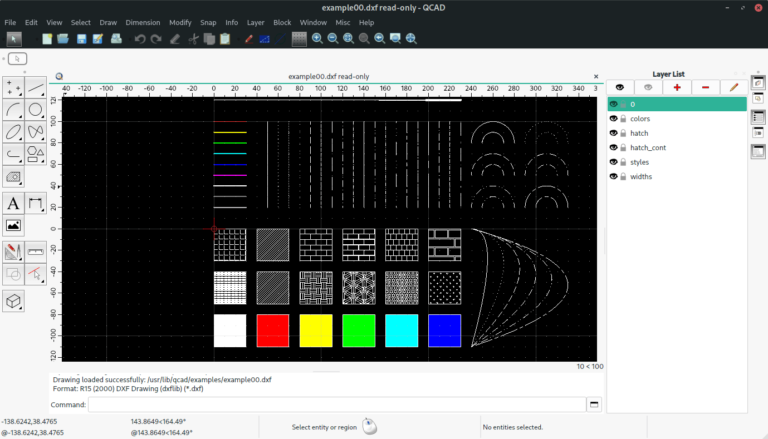The height and width of the screenshot is (439, 768).
Task: Choose the Circle tool in the left toolbox
Action: (36, 109)
